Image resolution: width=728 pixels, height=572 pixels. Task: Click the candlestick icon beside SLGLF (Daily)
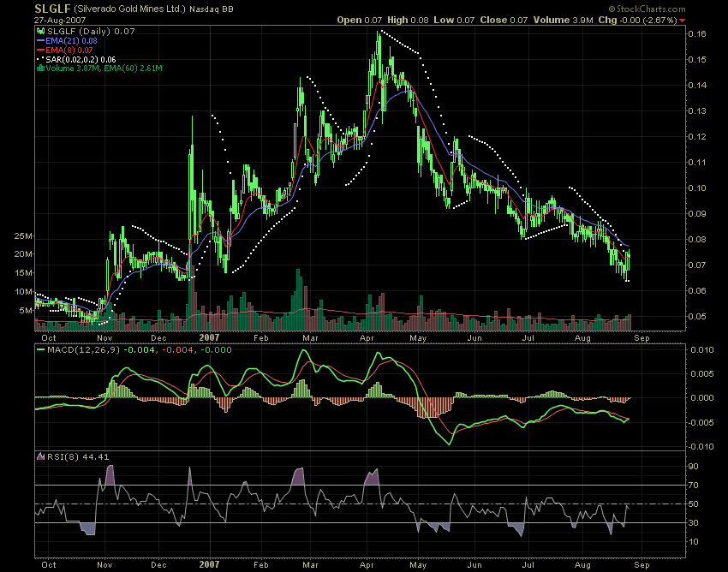(x=41, y=31)
